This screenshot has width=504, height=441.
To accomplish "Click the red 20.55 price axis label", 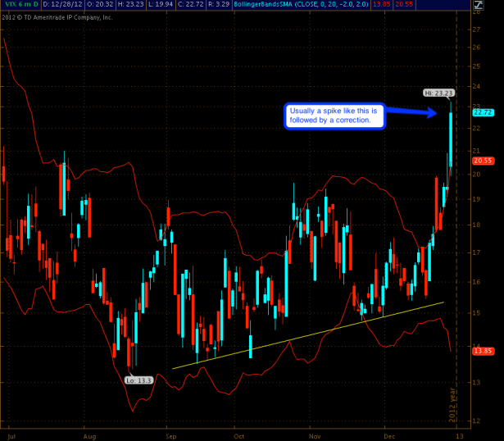I will [x=483, y=161].
